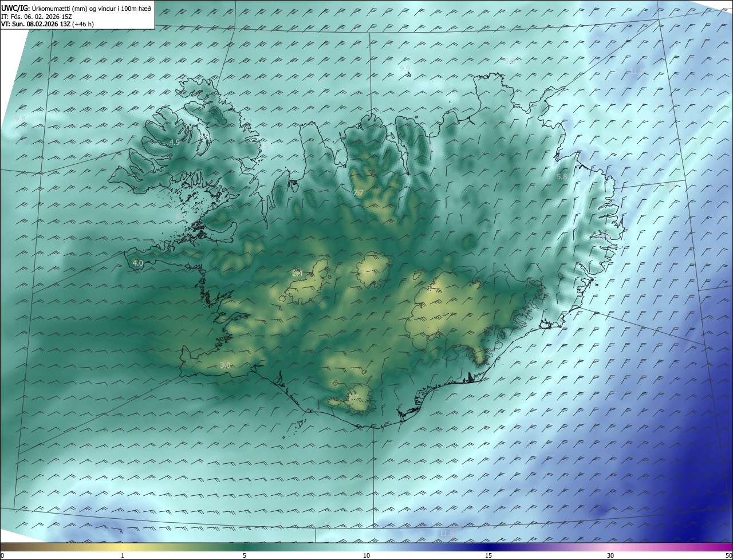Click the 5.8 value label on the map
Image resolution: width=733 pixels, height=560 pixels.
point(562,177)
